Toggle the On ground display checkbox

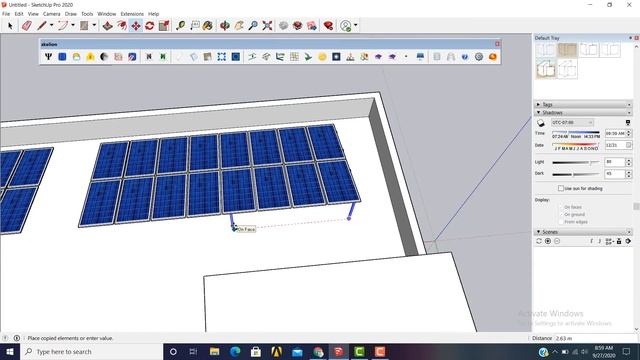[561, 214]
